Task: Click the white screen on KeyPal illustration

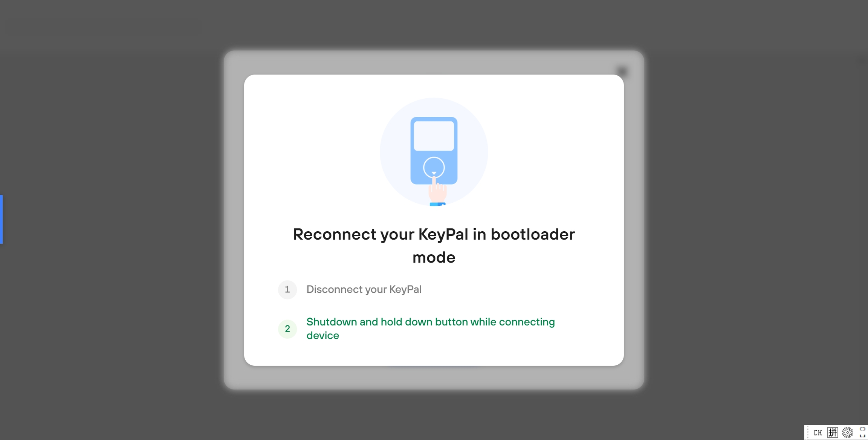Action: tap(434, 136)
